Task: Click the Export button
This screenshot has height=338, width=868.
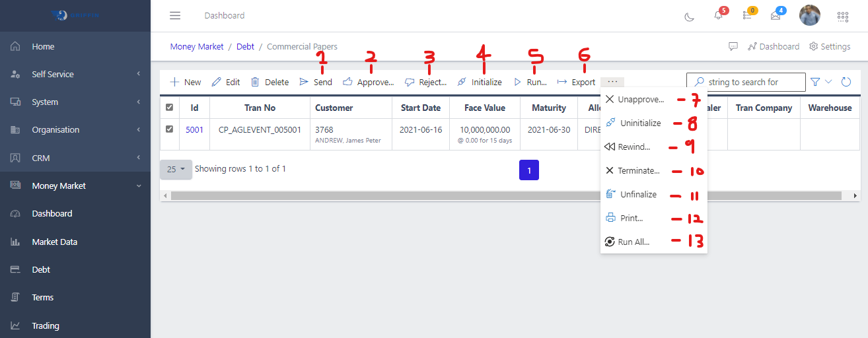Action: click(x=576, y=82)
